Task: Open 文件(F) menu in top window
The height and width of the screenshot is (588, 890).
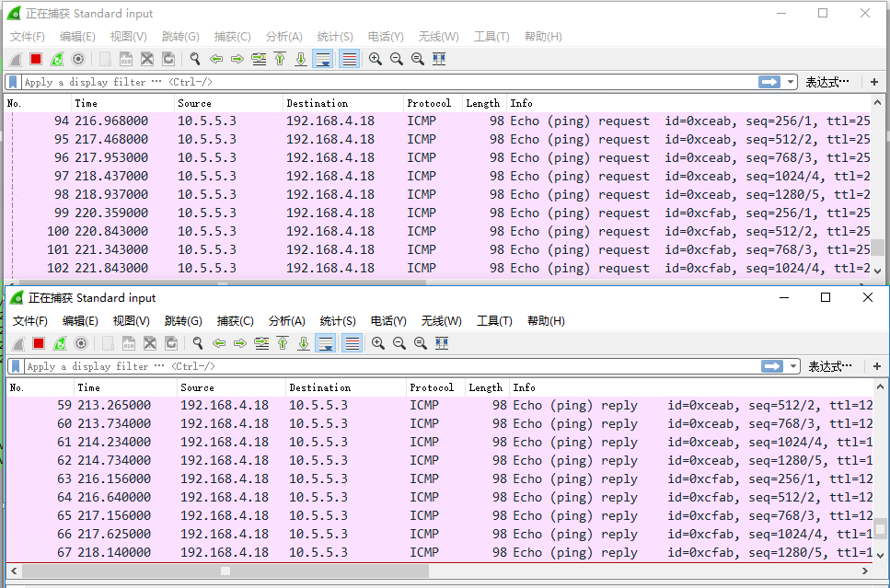Action: tap(28, 37)
